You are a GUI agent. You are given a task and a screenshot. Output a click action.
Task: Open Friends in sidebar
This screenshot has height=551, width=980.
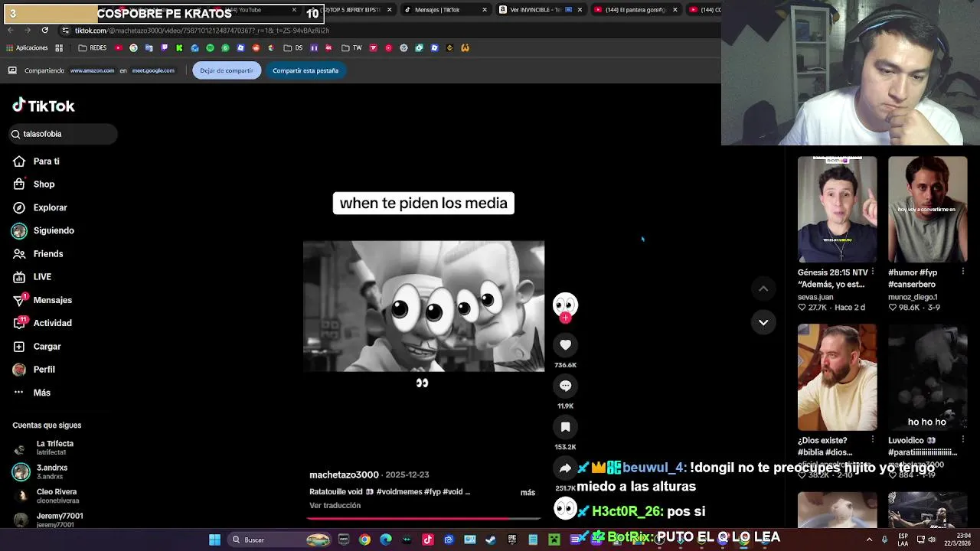point(38,253)
